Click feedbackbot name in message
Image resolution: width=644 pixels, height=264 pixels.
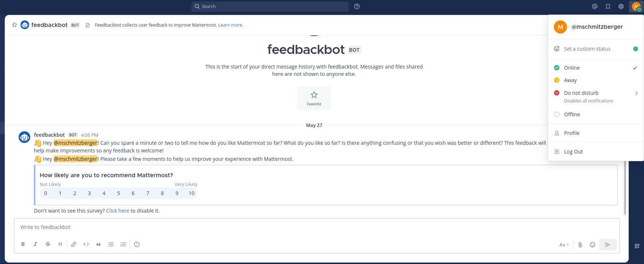(x=49, y=135)
